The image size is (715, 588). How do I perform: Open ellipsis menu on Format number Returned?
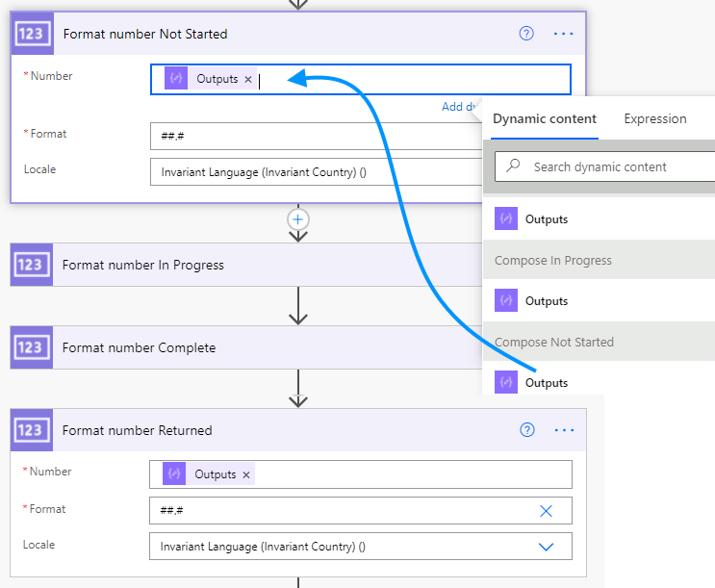tap(564, 430)
